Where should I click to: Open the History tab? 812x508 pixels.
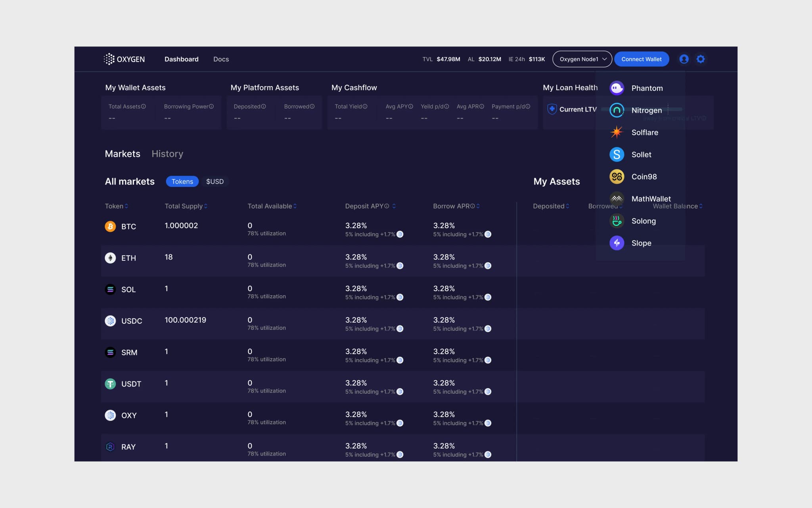167,154
